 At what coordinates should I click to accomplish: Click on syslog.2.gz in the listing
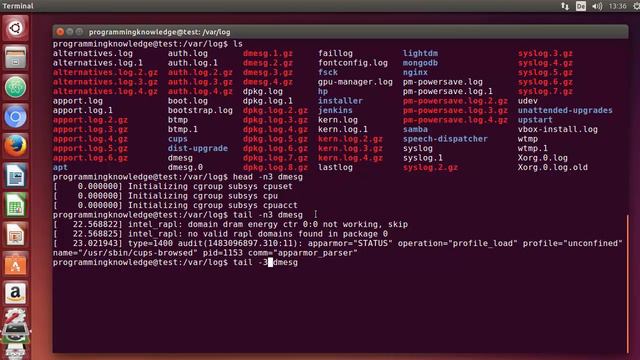point(430,167)
